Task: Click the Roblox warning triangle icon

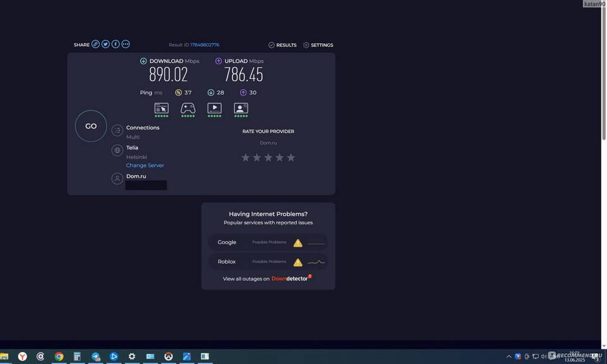Action: [298, 262]
